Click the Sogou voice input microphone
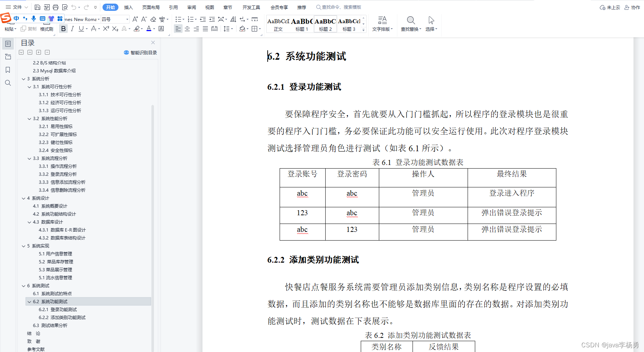 point(34,18)
